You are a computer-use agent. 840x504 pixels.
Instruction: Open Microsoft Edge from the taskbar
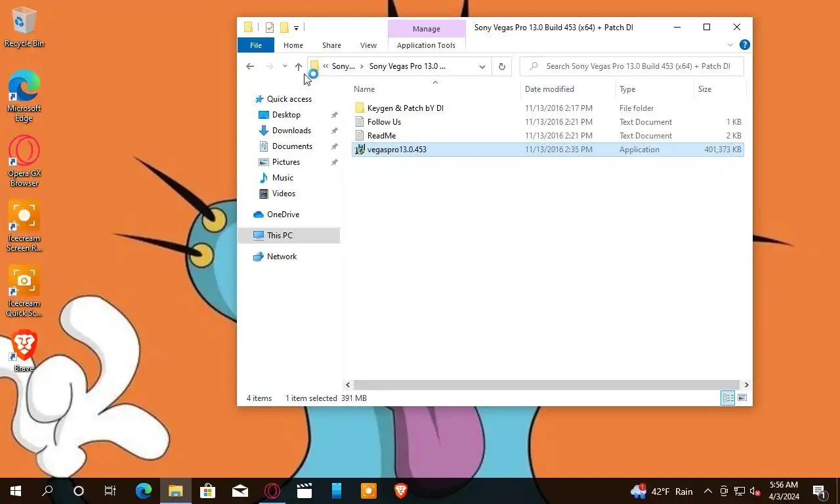(144, 491)
